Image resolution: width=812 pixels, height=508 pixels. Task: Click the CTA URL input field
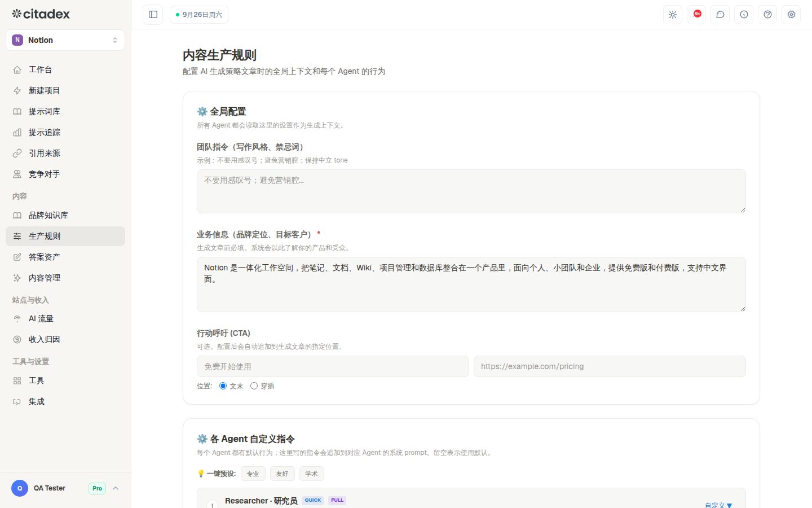610,366
